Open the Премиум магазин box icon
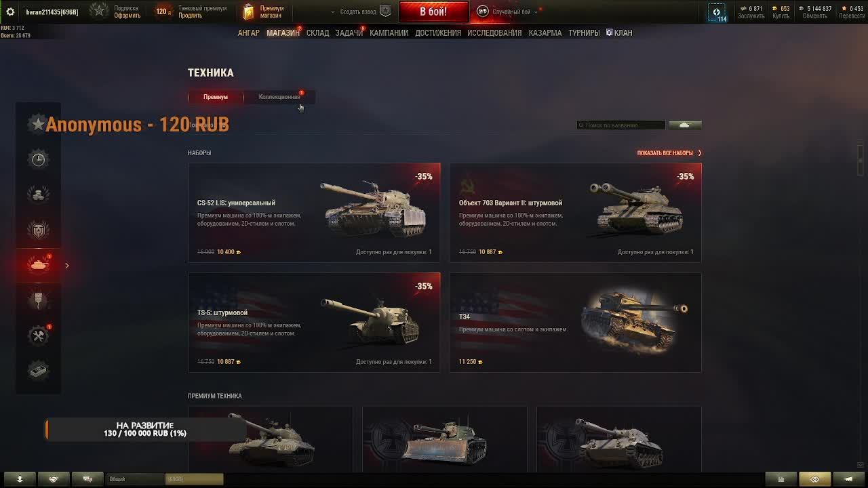The image size is (868, 488). coord(248,12)
